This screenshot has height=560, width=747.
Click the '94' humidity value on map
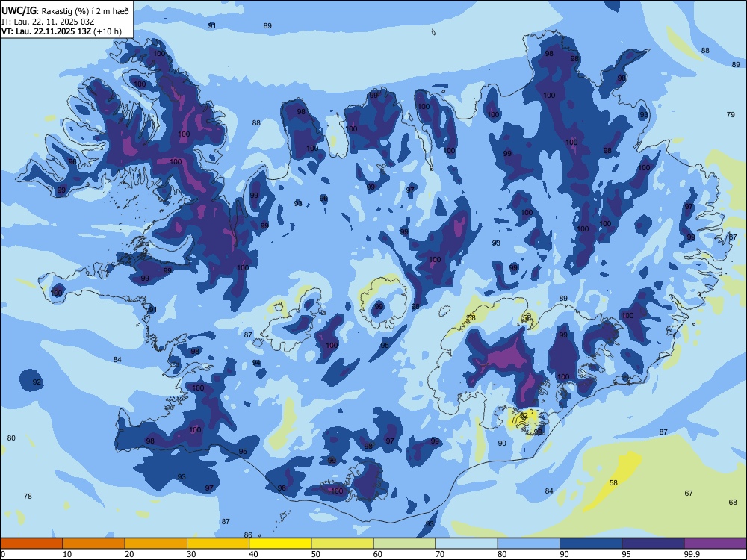pos(256,363)
